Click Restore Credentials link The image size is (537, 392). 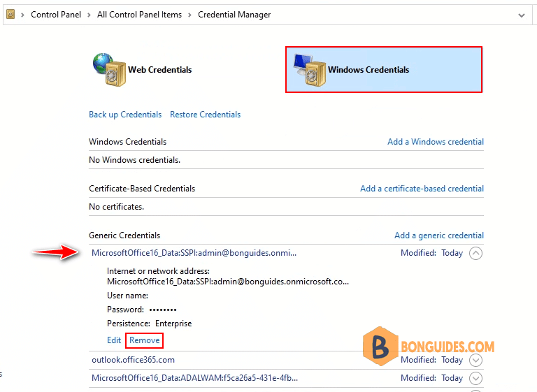[205, 115]
